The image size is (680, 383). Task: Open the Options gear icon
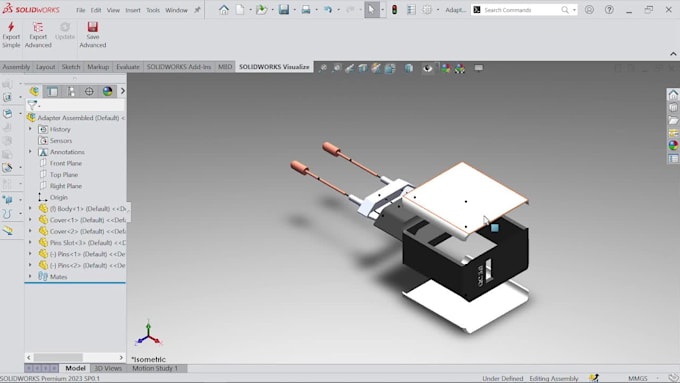[x=427, y=10]
